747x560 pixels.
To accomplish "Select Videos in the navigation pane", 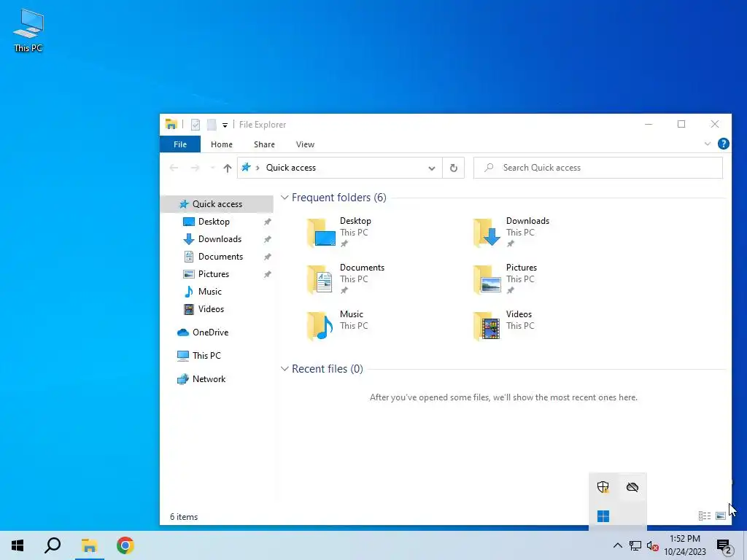I will point(211,309).
